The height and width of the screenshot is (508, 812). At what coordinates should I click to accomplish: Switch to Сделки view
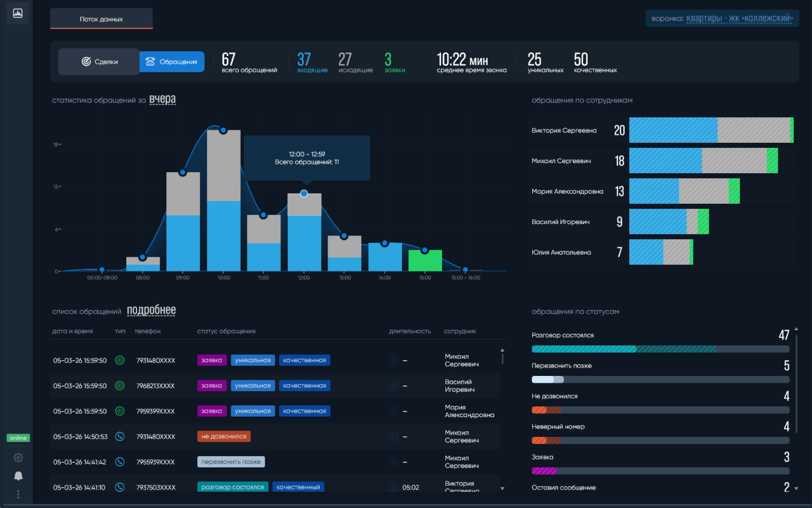99,62
